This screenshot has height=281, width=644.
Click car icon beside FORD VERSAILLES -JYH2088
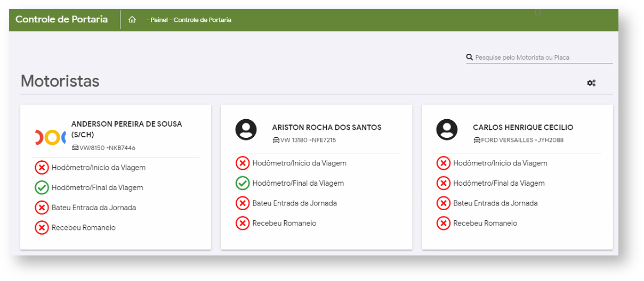pos(477,140)
